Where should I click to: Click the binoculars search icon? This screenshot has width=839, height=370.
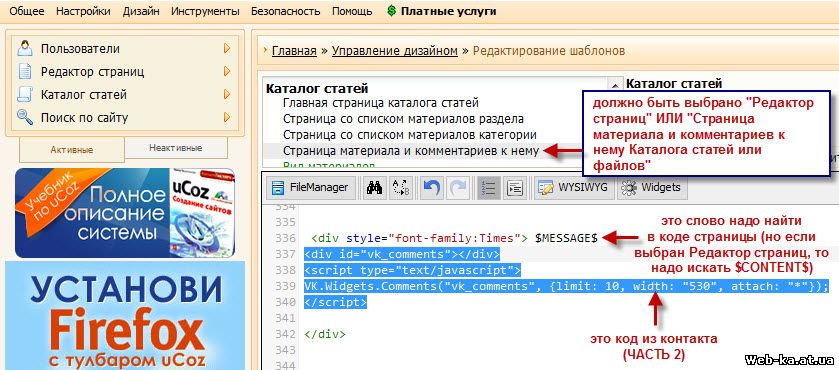(x=374, y=188)
